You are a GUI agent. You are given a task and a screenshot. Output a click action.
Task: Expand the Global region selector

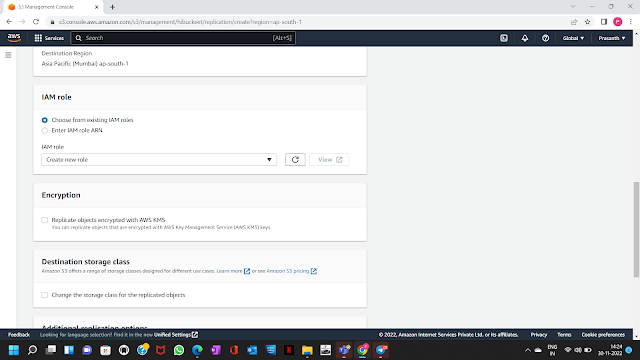click(573, 38)
